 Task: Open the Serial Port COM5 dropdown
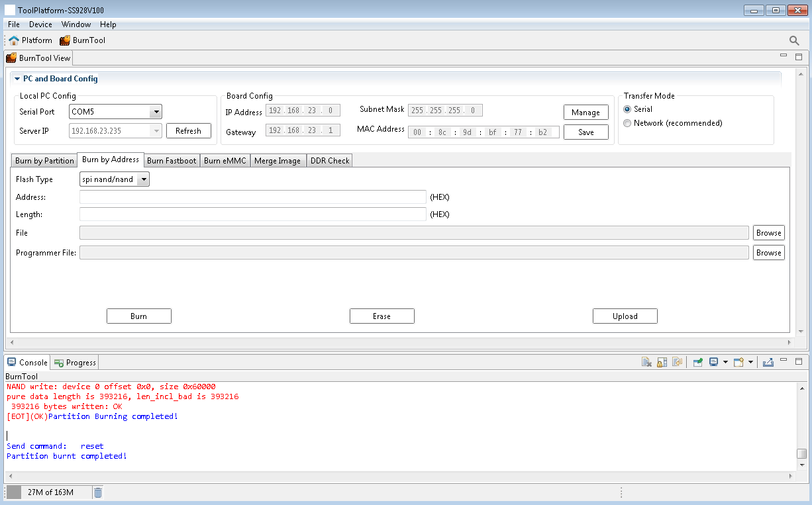156,112
